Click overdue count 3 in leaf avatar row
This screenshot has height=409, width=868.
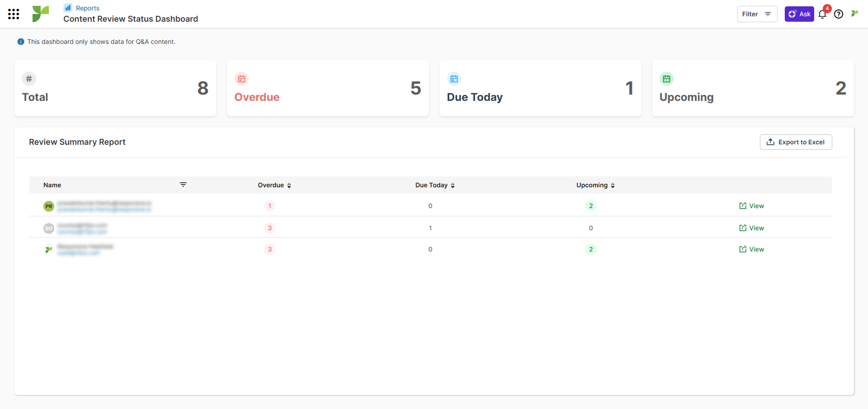click(270, 249)
